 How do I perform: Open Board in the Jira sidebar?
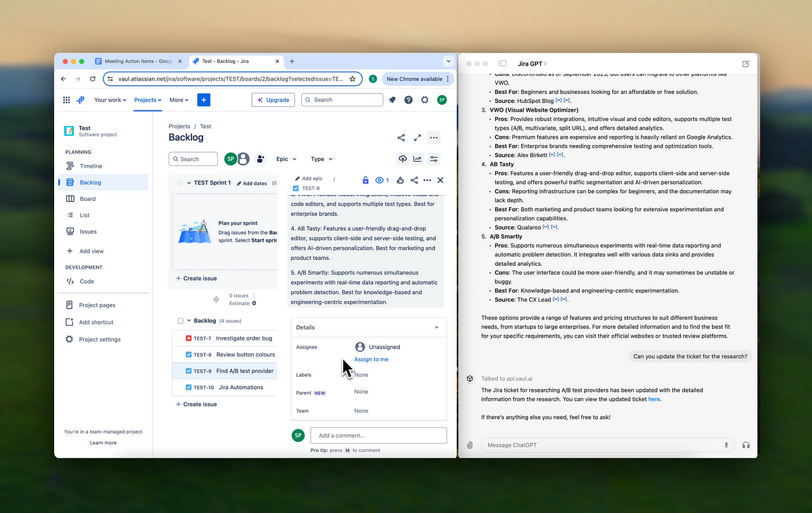(x=103, y=199)
